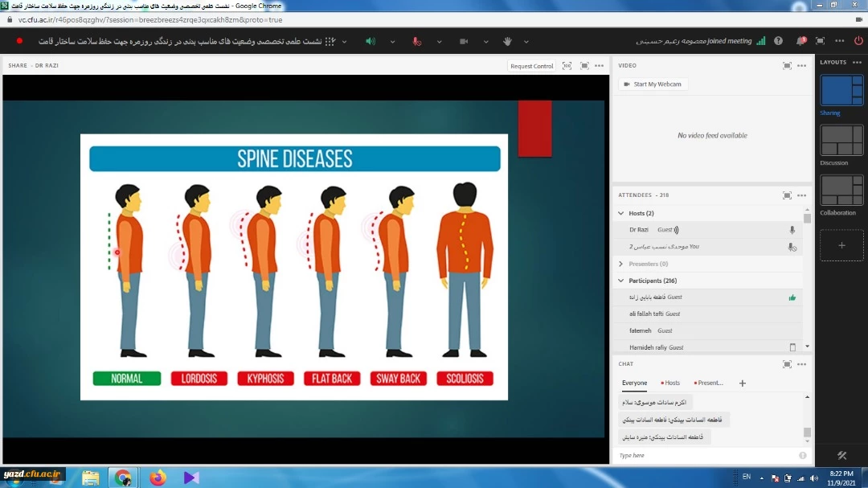Collapse the Hosts (2) group
Screen dimensions: 868x488
coord(620,213)
